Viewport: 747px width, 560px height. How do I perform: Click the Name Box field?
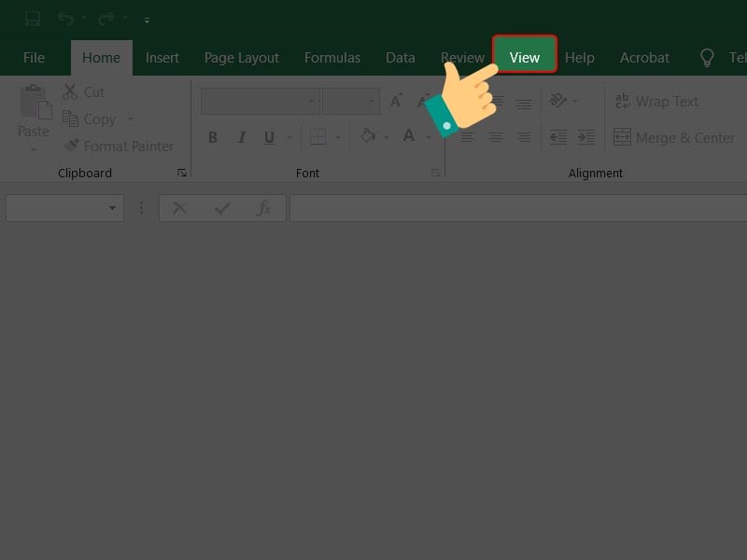coord(64,207)
